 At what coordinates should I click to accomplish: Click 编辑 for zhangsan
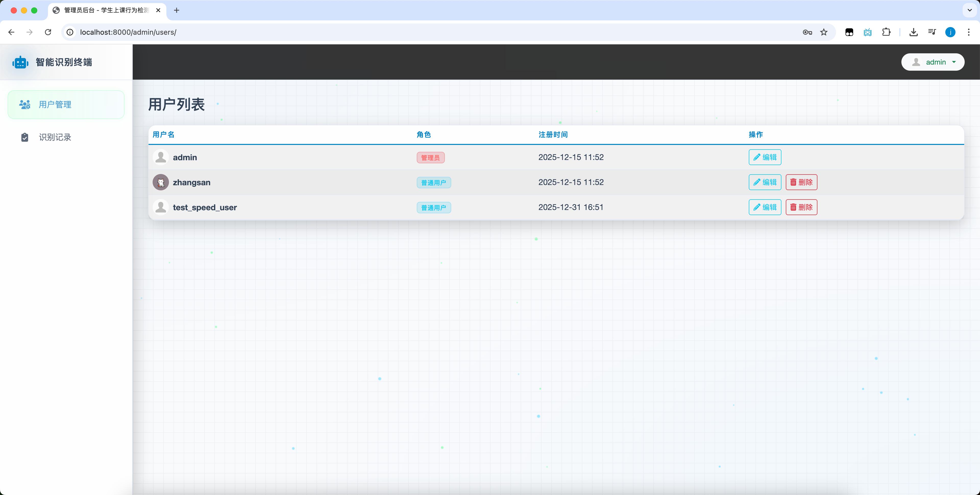pos(765,182)
